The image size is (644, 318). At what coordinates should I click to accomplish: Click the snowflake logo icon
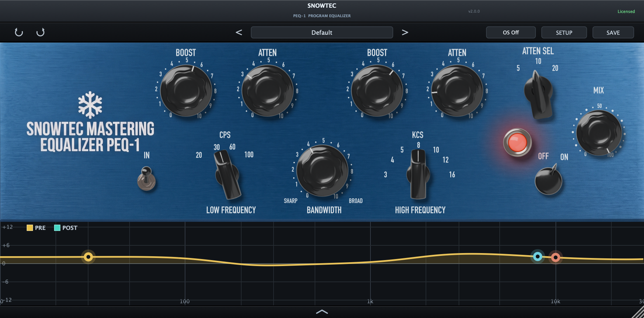click(x=90, y=105)
